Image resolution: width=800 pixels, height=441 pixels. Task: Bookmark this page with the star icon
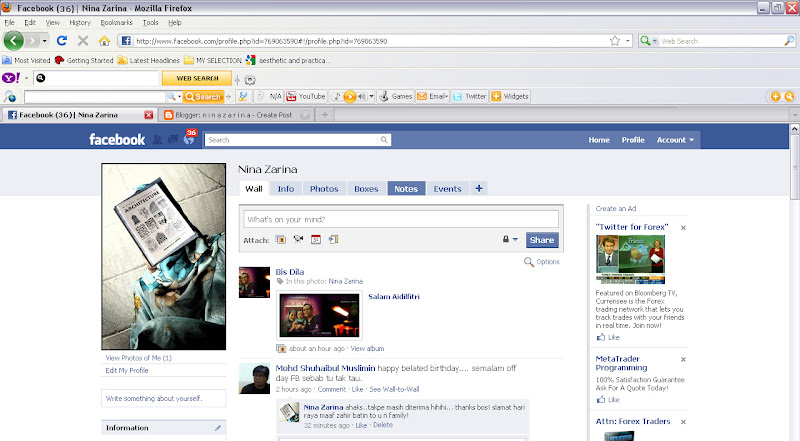(615, 41)
